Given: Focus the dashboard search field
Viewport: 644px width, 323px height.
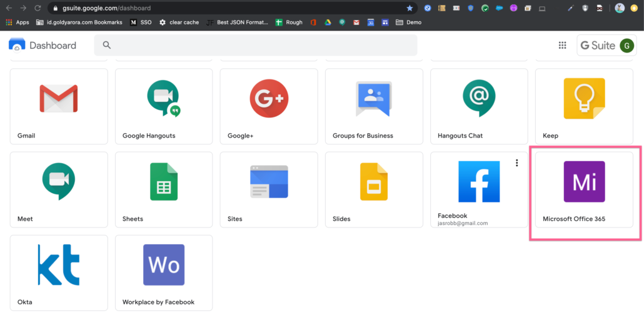Looking at the screenshot, I should 256,45.
